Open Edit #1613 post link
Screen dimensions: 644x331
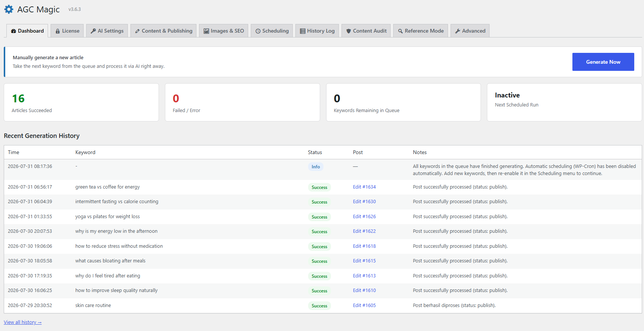pyautogui.click(x=364, y=276)
